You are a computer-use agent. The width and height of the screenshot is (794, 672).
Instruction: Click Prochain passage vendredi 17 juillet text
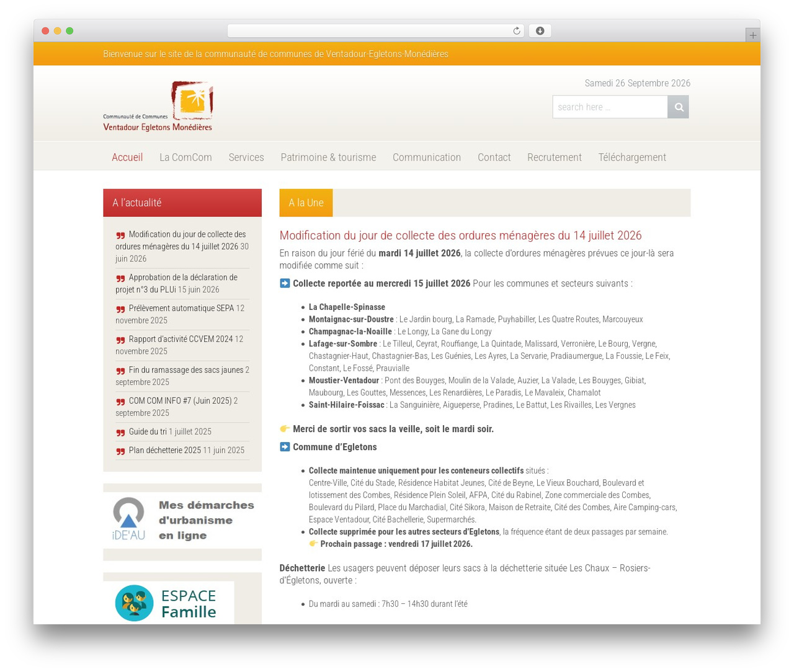pos(396,544)
